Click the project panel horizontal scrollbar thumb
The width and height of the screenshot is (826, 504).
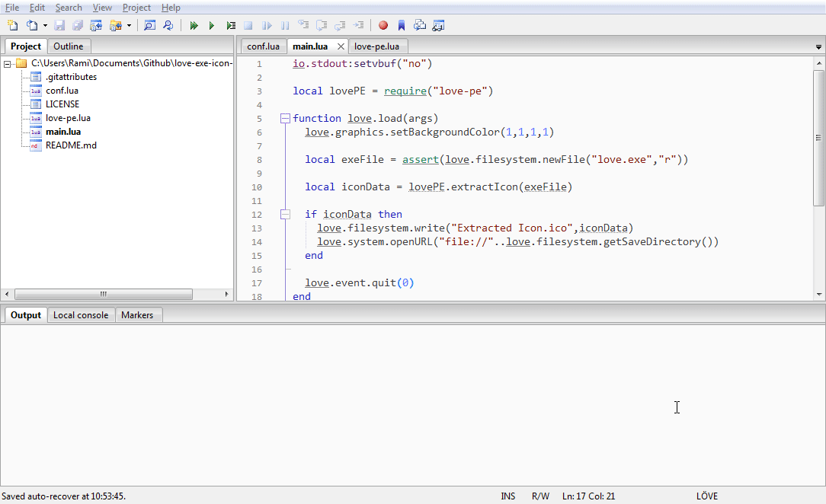coord(104,294)
